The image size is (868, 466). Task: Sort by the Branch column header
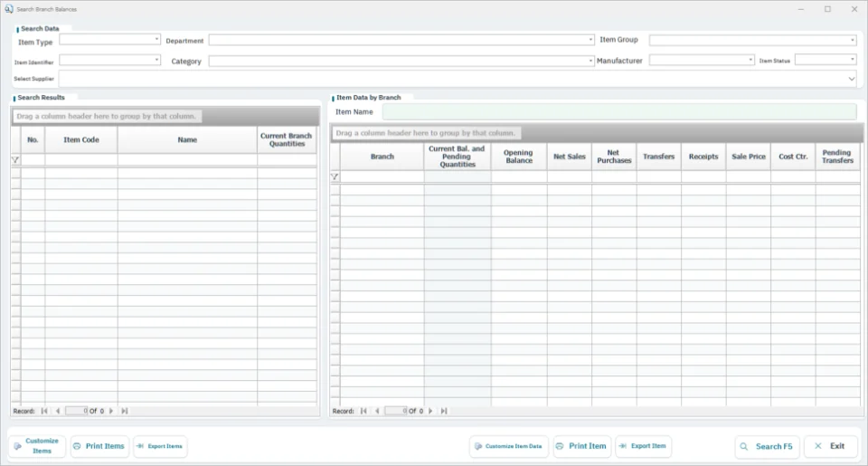click(382, 157)
